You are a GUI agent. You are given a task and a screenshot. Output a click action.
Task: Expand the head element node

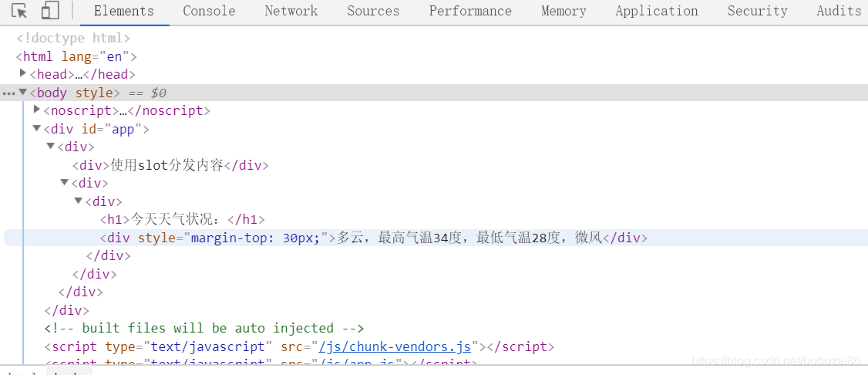pos(22,73)
